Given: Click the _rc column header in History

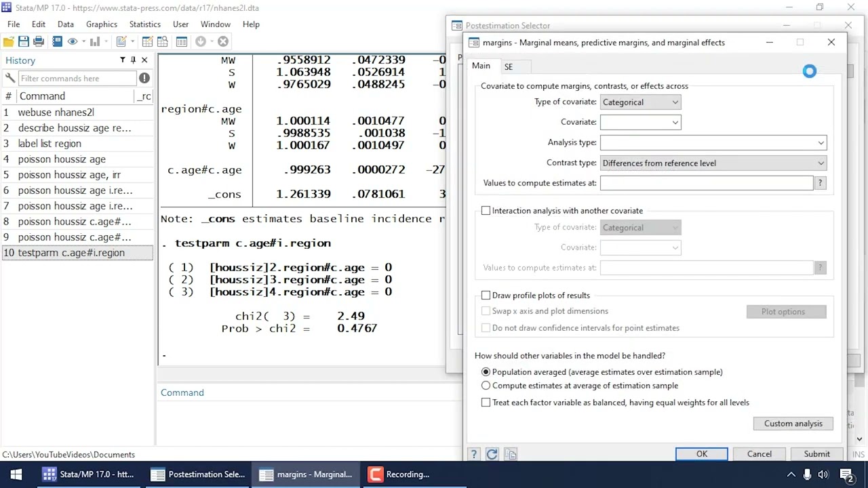Looking at the screenshot, I should [144, 96].
